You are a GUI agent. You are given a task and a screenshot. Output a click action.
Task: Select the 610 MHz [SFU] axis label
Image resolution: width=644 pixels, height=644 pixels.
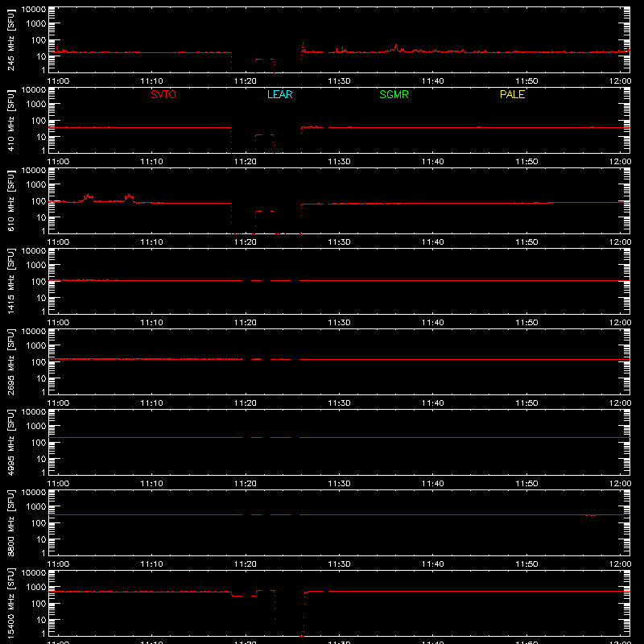click(x=10, y=200)
